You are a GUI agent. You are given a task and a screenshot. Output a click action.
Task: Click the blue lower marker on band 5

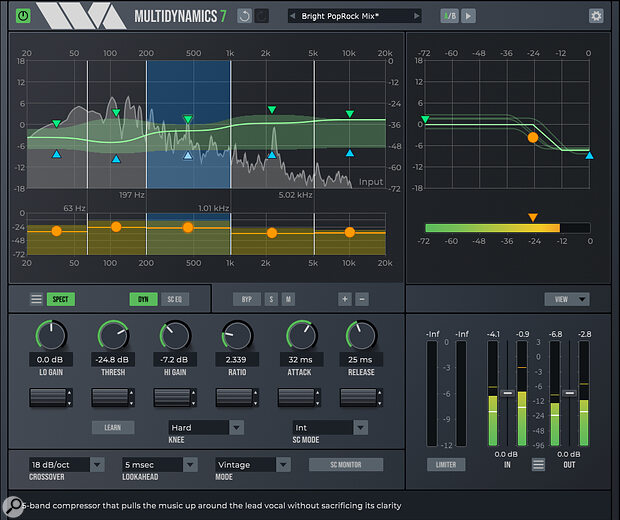tap(350, 153)
